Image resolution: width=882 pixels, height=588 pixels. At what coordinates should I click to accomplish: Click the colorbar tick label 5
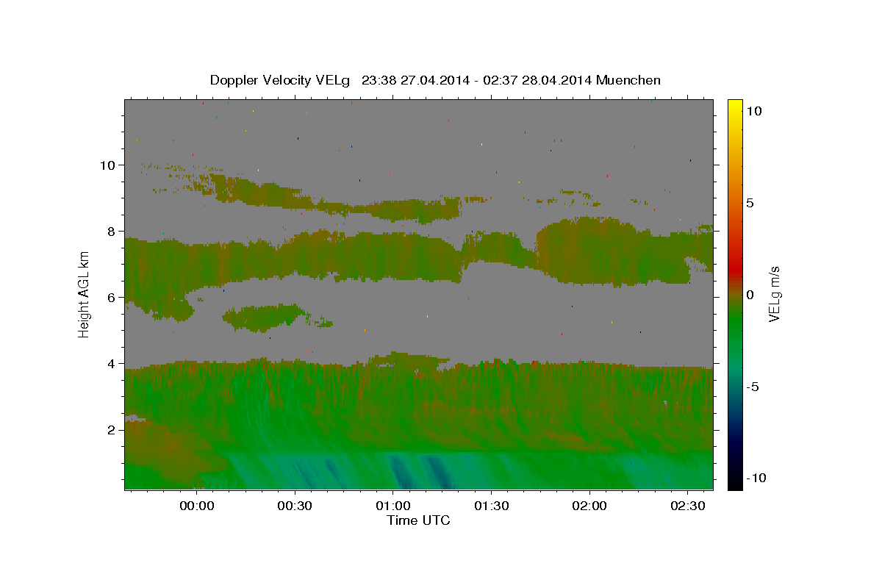[750, 203]
